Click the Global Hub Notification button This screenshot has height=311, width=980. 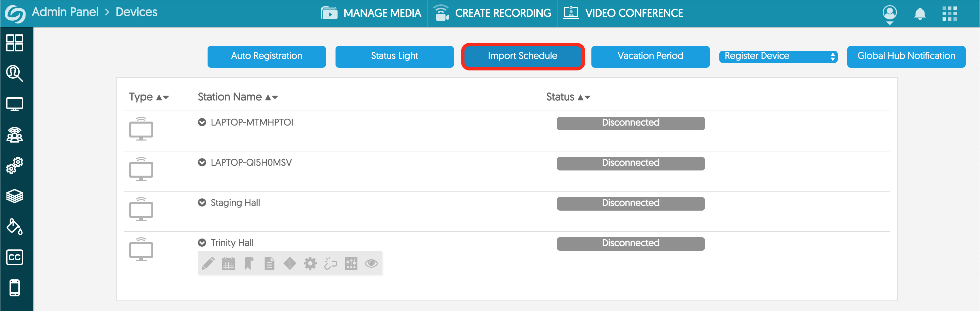[x=906, y=56]
